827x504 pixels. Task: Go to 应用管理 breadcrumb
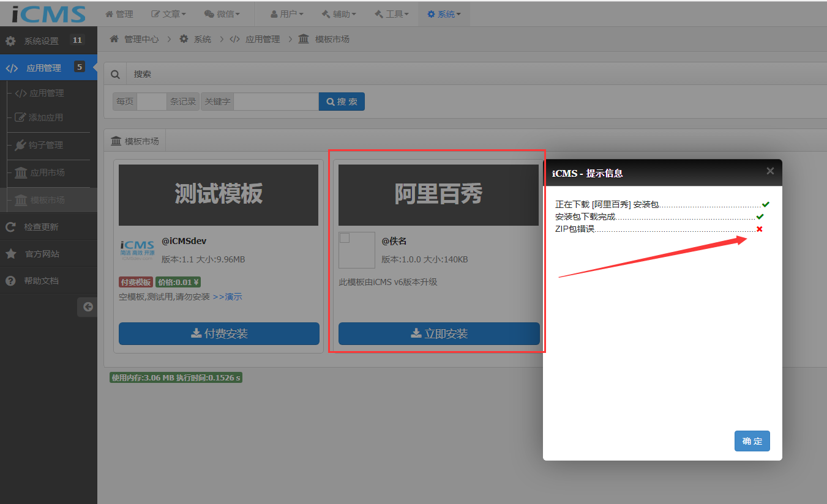263,39
